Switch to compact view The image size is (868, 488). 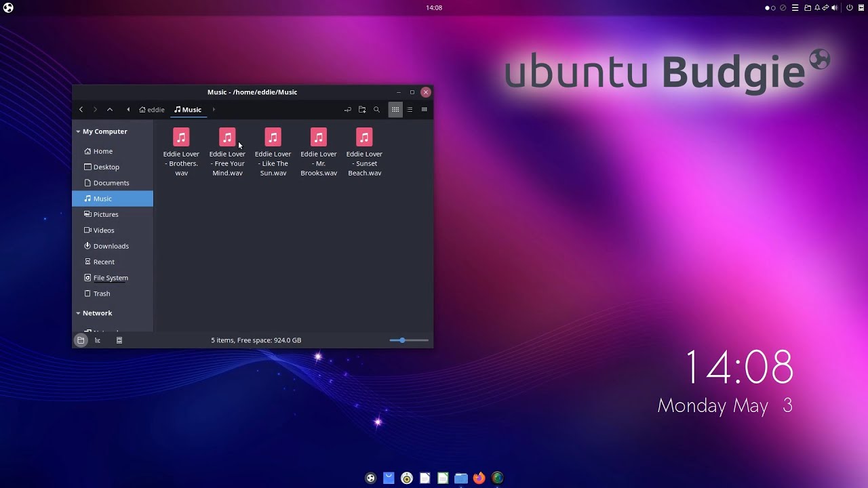425,110
